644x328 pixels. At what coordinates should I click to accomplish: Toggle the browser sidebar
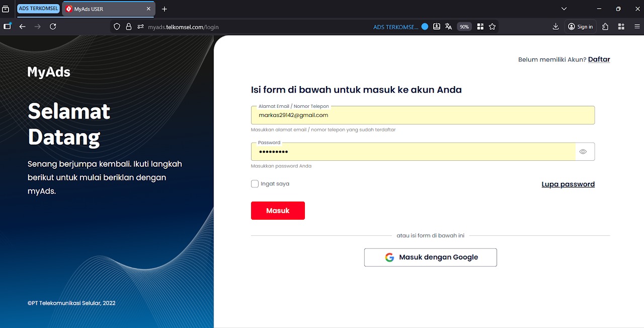7,26
